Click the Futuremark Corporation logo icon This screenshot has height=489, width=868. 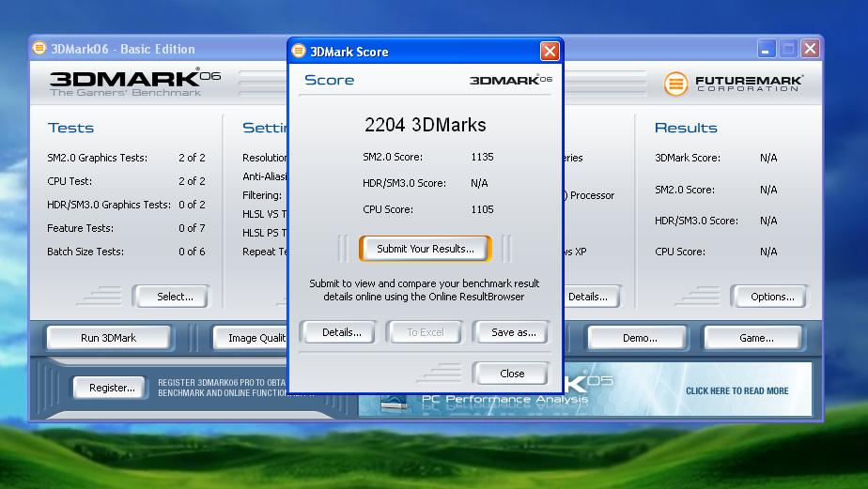click(676, 84)
